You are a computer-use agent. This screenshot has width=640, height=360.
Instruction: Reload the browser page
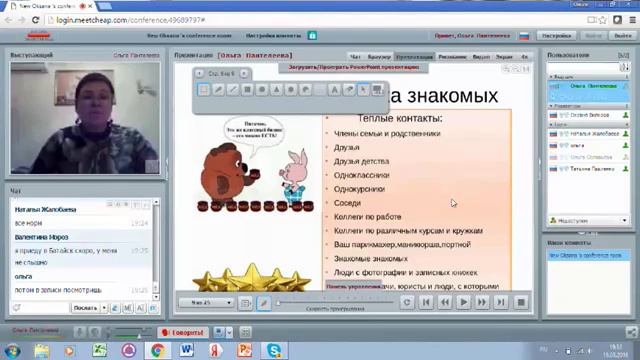coord(36,20)
